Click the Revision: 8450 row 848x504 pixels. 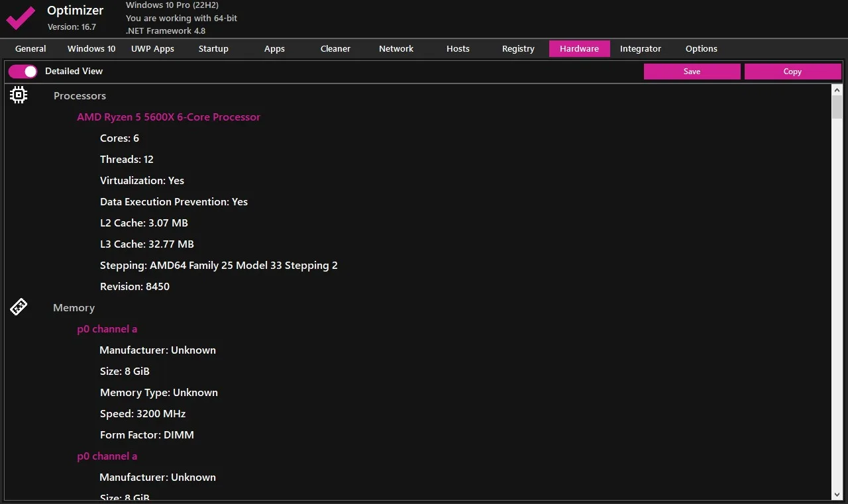tap(134, 287)
